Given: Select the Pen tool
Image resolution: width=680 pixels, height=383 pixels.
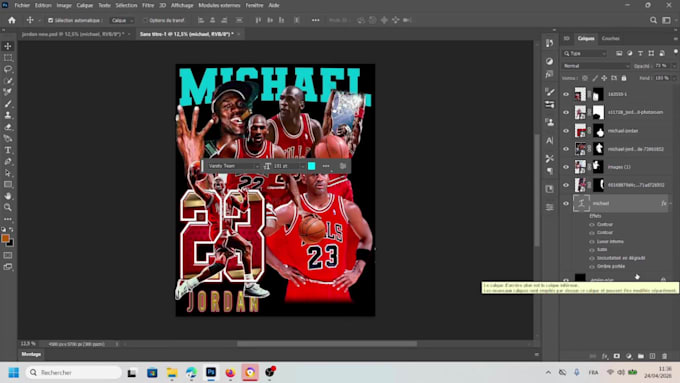Looking at the screenshot, I should [x=8, y=161].
